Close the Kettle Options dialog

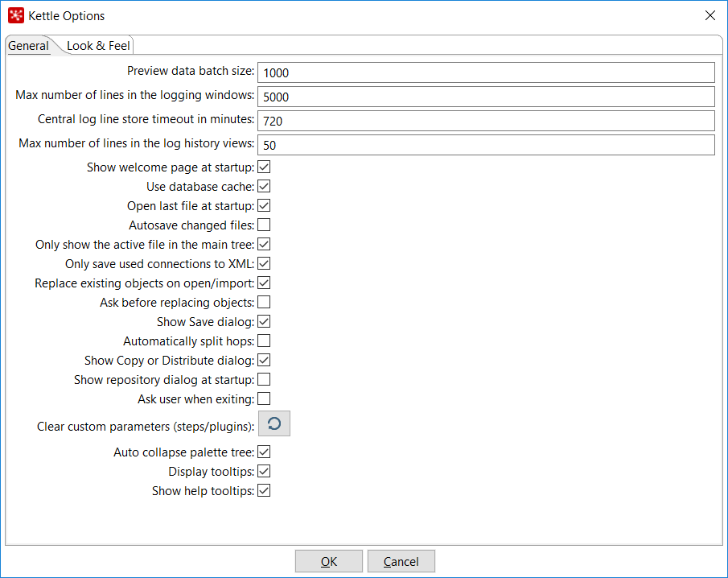(x=709, y=15)
